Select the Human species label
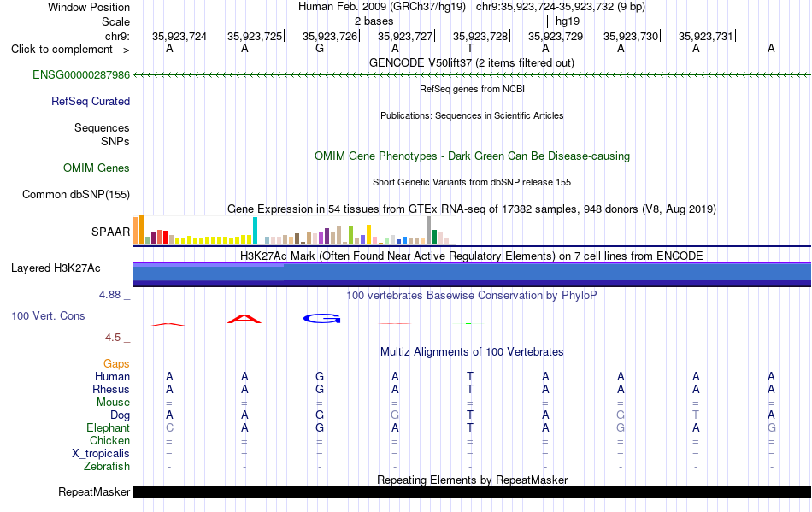The width and height of the screenshot is (812, 512). click(112, 376)
